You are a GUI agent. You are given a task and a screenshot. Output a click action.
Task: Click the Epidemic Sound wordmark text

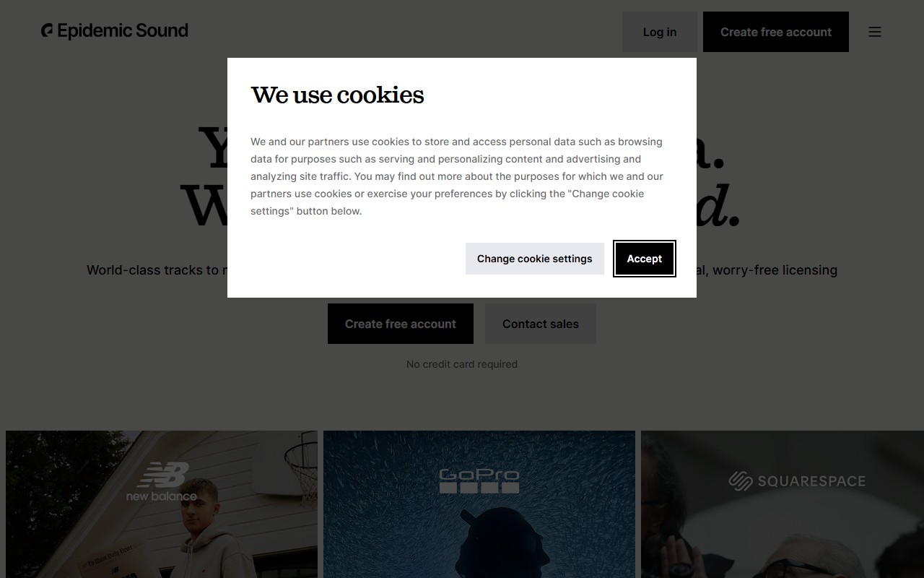(x=123, y=30)
